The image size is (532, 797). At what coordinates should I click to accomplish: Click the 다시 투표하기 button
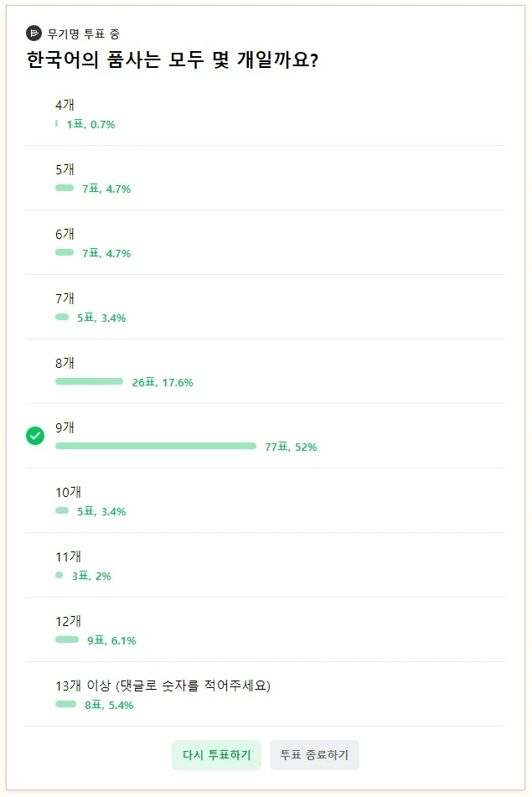(x=216, y=755)
